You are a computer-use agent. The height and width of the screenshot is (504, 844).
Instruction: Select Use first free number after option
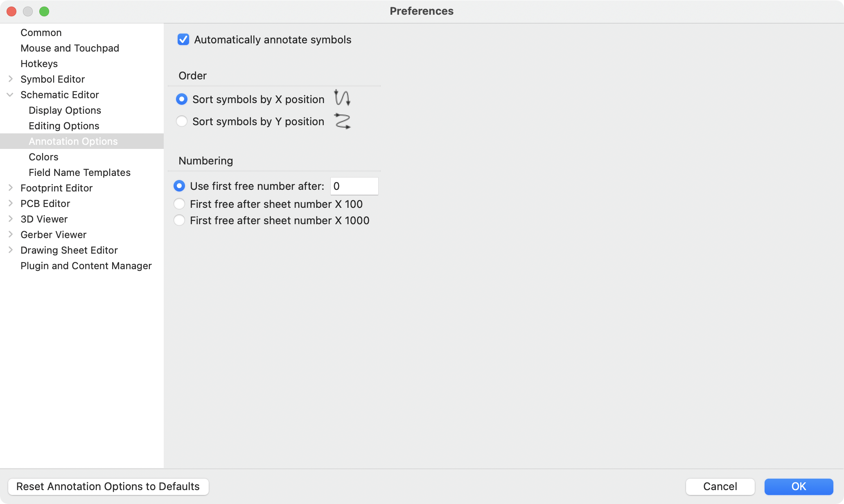click(x=179, y=186)
